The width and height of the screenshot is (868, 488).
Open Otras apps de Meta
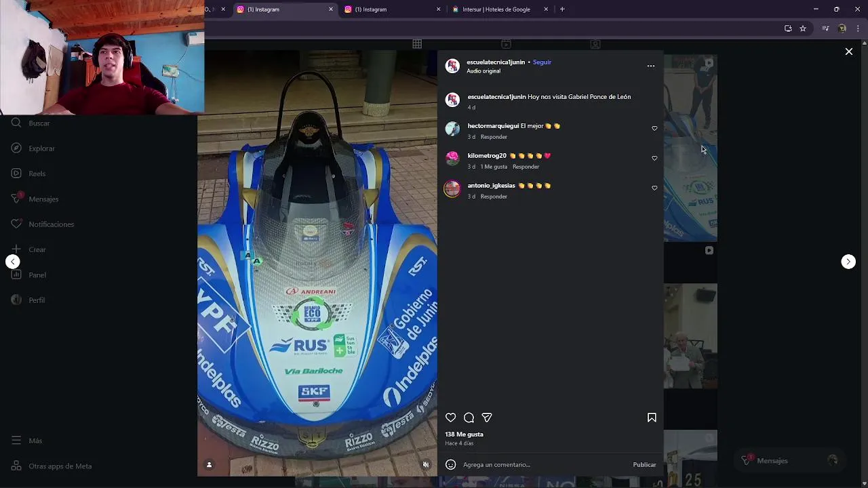52,466
